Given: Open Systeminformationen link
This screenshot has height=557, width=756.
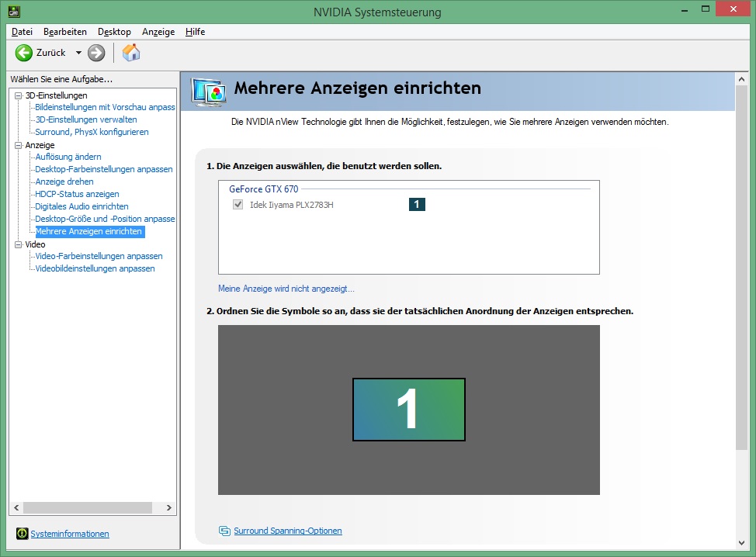Looking at the screenshot, I should point(70,534).
